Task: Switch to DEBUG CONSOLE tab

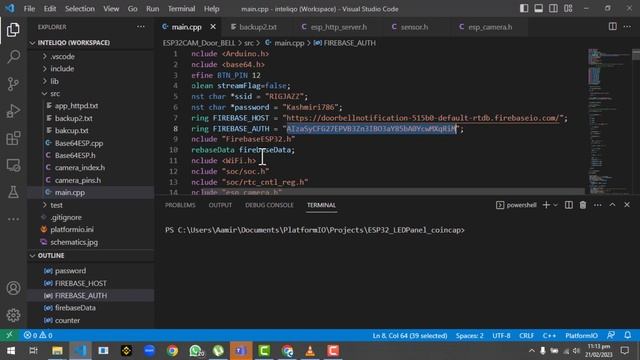Action: tap(269, 205)
